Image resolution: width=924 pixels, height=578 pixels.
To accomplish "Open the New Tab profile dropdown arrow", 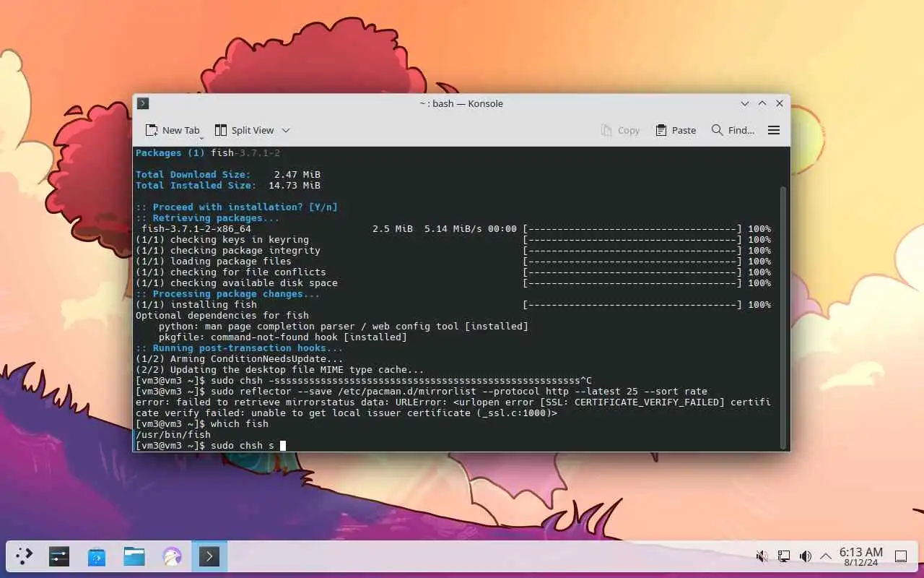I will tap(201, 137).
